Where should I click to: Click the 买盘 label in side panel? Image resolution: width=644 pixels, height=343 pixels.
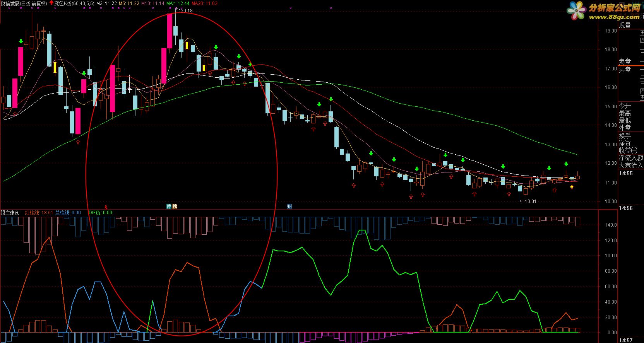625,70
